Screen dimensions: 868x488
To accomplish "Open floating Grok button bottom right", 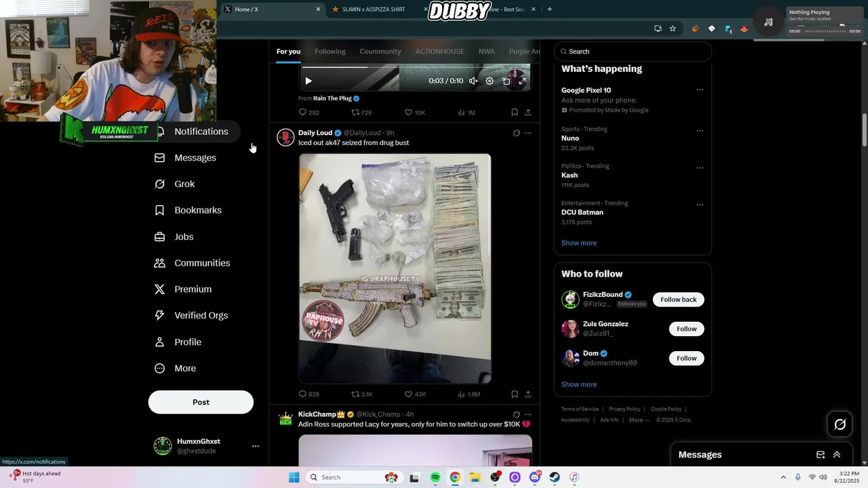I will 840,424.
